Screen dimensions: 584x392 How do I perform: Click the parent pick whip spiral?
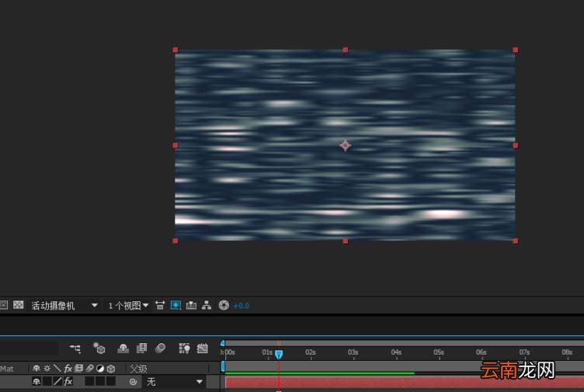coord(133,382)
